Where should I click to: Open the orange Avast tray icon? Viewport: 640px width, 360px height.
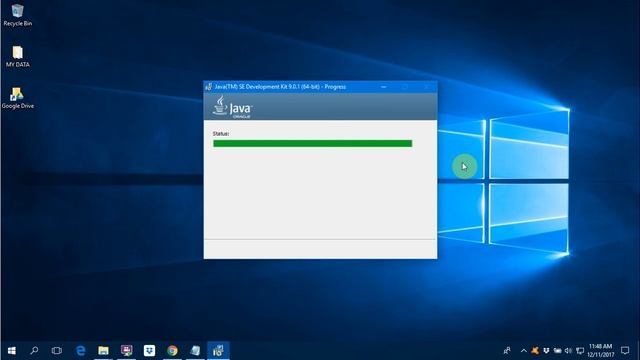coord(535,351)
